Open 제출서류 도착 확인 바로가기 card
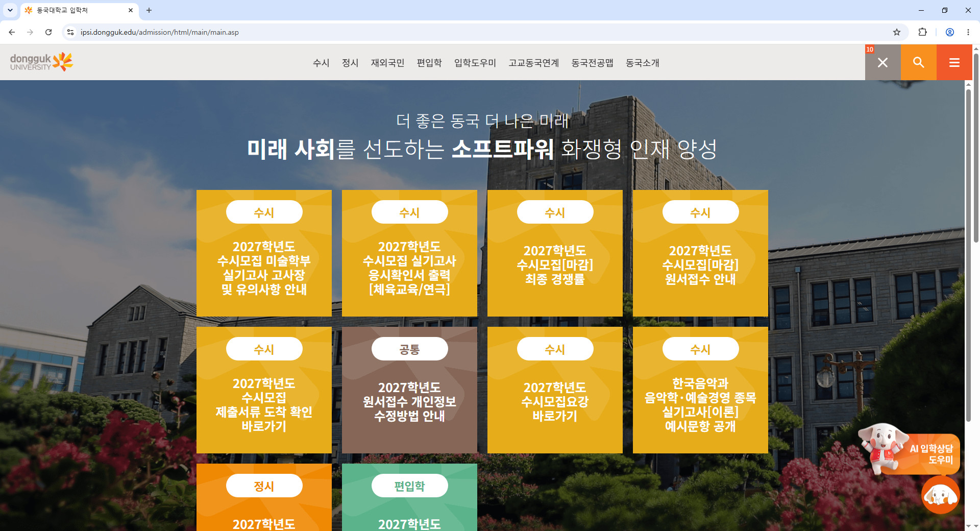Viewport: 980px width, 531px height. (264, 390)
